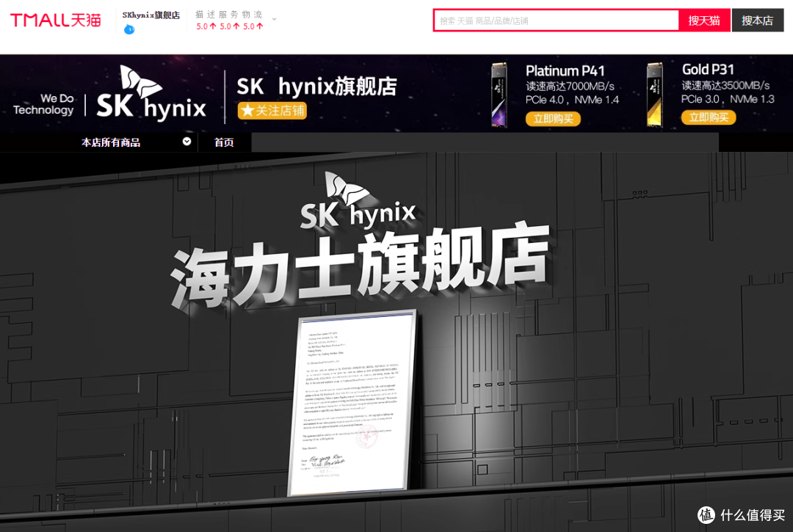This screenshot has height=532, width=793.
Task: Focus the 搜索 天猫 商品/品牌/店铺 search box
Action: pos(557,21)
